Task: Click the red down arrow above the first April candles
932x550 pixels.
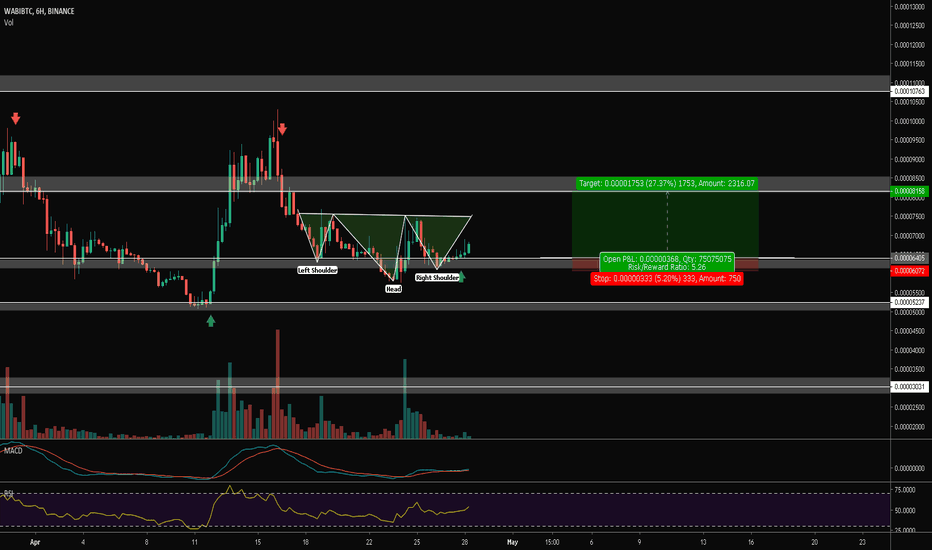Action: coord(15,118)
